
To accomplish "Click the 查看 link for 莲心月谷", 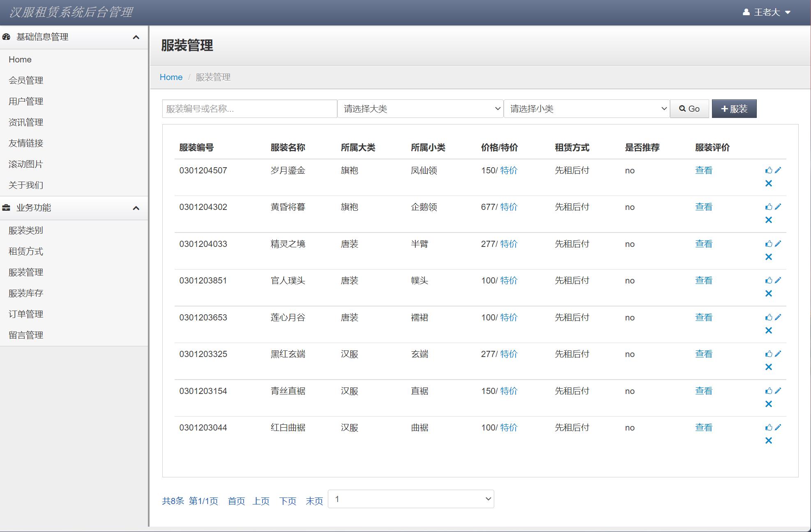I will click(x=703, y=317).
